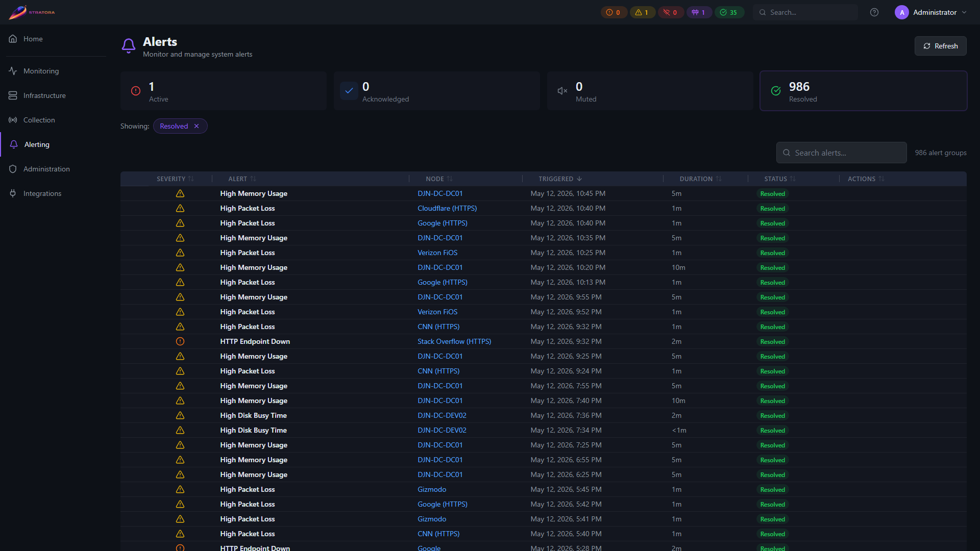Filter by the Acknowledged alerts card
This screenshot has height=551, width=980.
click(437, 91)
